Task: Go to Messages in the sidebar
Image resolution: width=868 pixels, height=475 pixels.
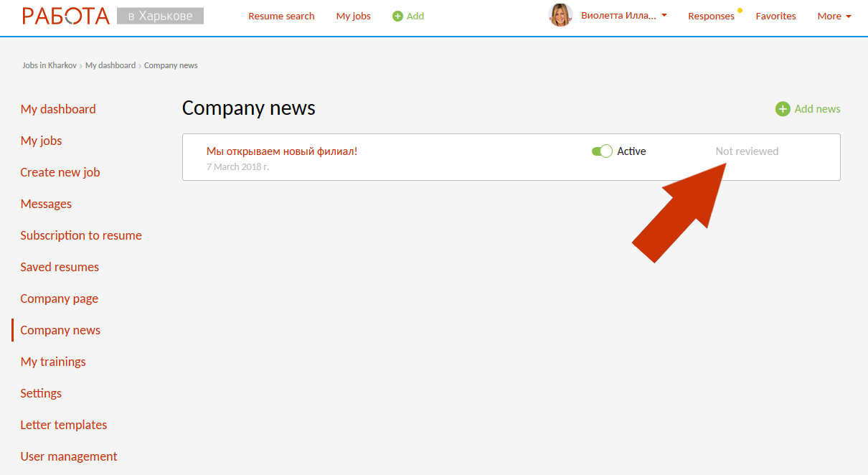Action: pyautogui.click(x=46, y=204)
